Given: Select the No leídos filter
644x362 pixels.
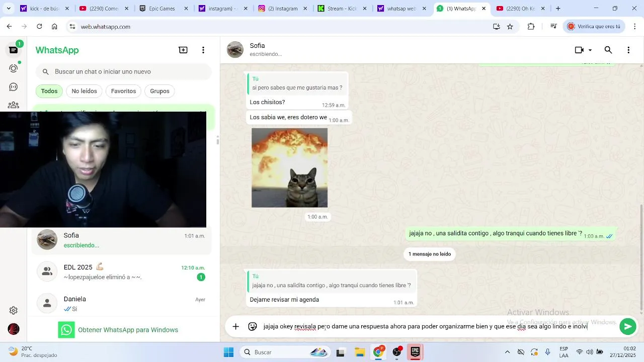Looking at the screenshot, I should tap(84, 91).
